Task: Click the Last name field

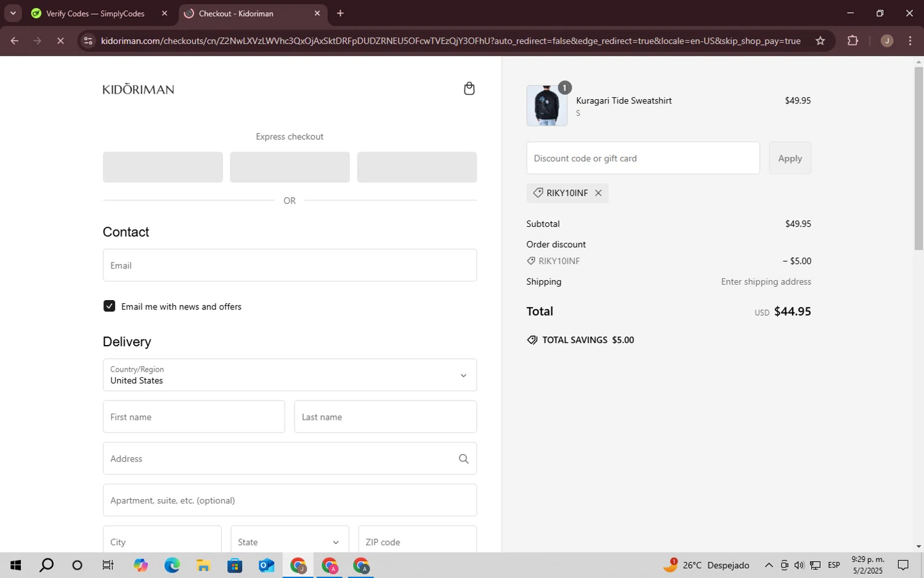Action: pyautogui.click(x=385, y=417)
